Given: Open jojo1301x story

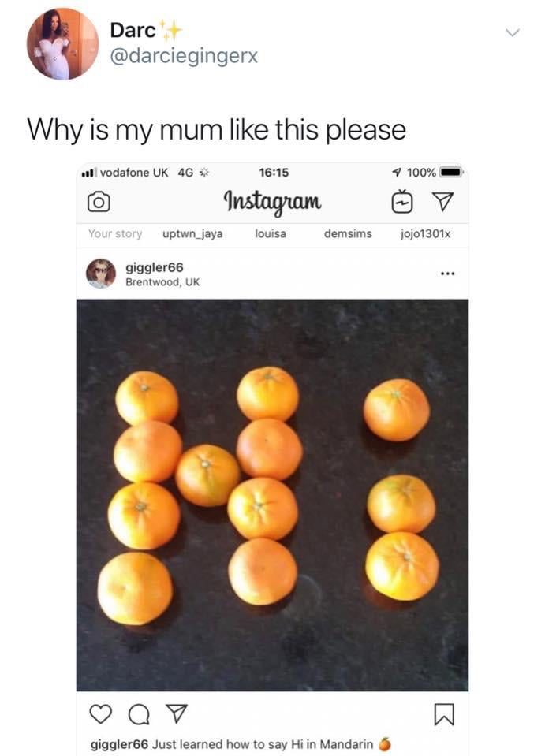Looking at the screenshot, I should [425, 234].
